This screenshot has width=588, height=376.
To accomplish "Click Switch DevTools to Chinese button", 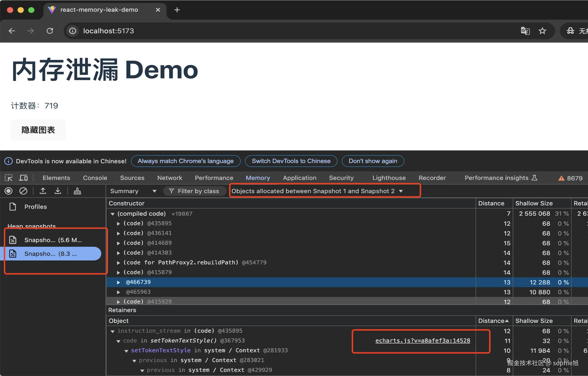I will click(291, 161).
